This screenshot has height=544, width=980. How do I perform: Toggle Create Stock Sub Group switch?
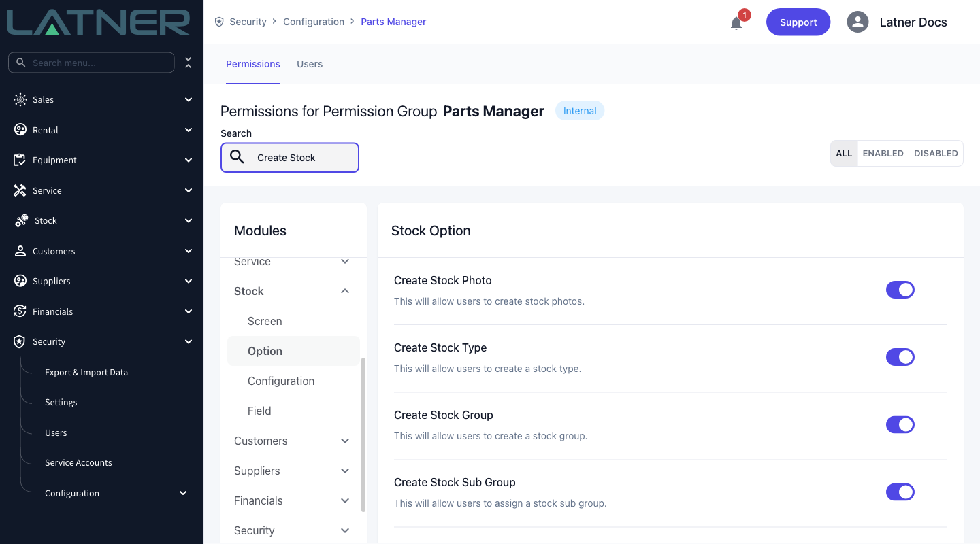coord(900,492)
